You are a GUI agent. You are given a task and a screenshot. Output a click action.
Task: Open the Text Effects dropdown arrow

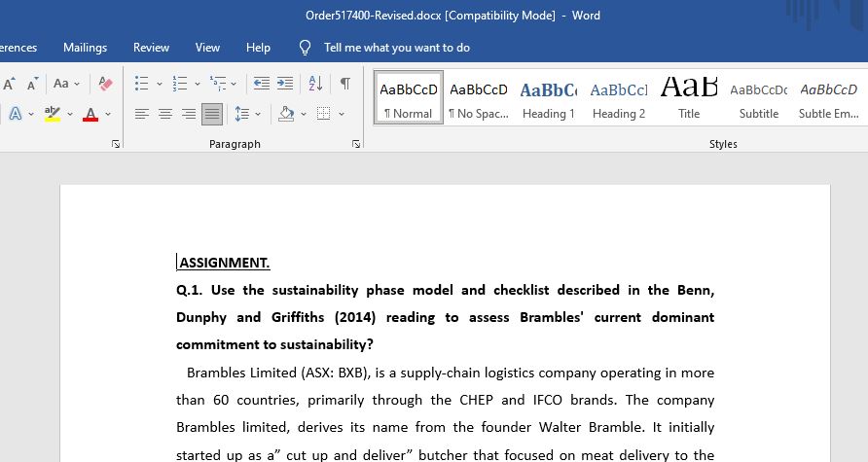coord(31,114)
